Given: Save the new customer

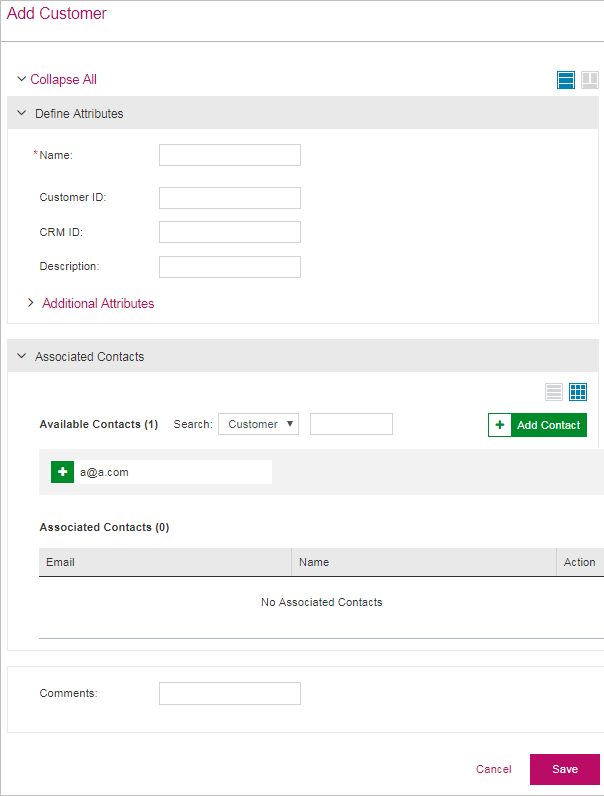Looking at the screenshot, I should point(564,769).
